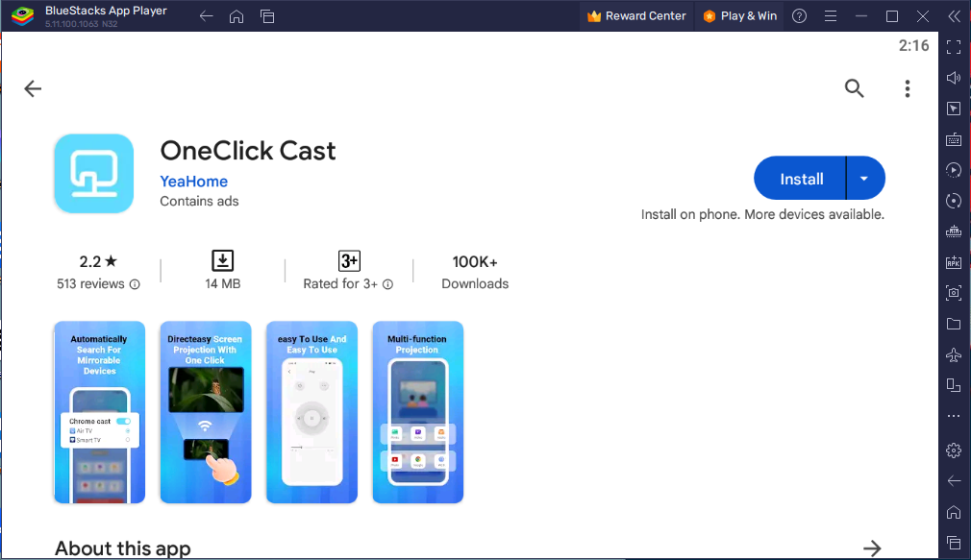Open the Automatically Search For Mirrorable Devices screenshot
Image resolution: width=971 pixels, height=560 pixels.
click(x=100, y=412)
